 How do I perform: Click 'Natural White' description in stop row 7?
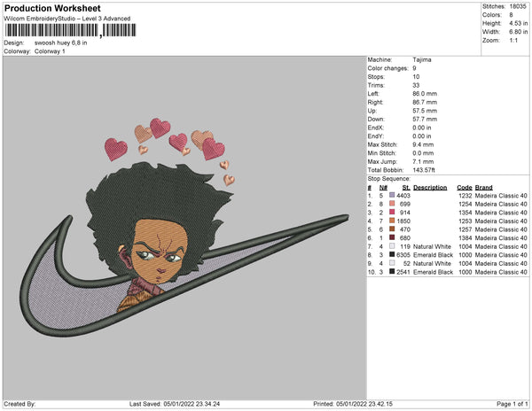[432, 246]
